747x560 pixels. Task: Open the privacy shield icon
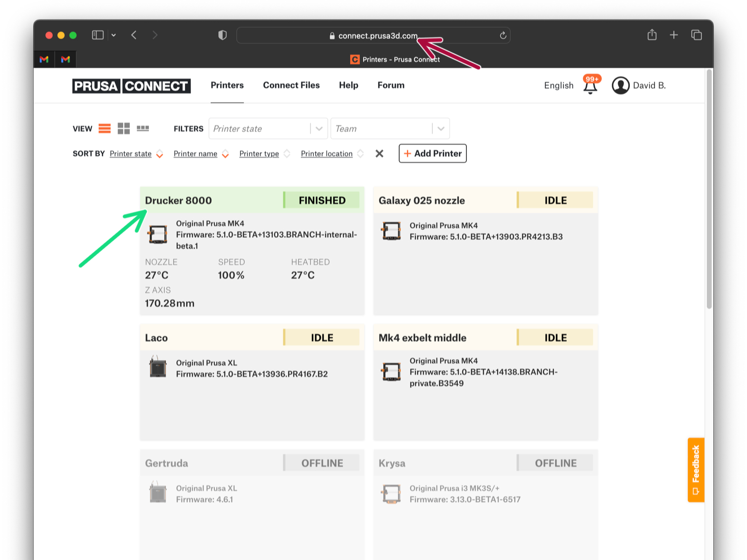pyautogui.click(x=223, y=35)
